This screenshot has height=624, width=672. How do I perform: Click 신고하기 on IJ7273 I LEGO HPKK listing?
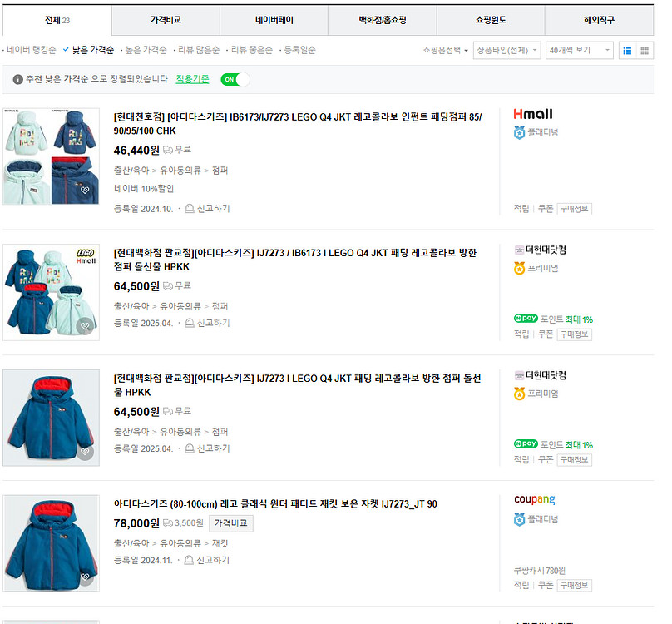click(213, 448)
